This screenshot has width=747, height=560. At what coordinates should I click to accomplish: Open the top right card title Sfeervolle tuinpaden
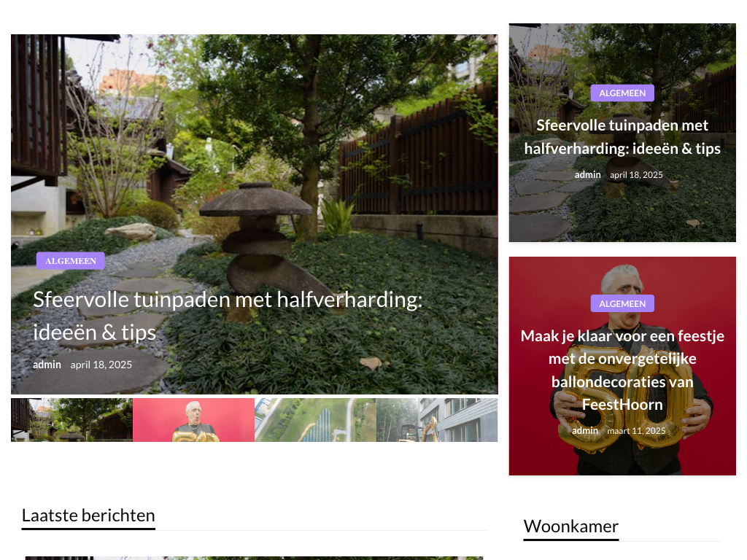[x=622, y=136]
